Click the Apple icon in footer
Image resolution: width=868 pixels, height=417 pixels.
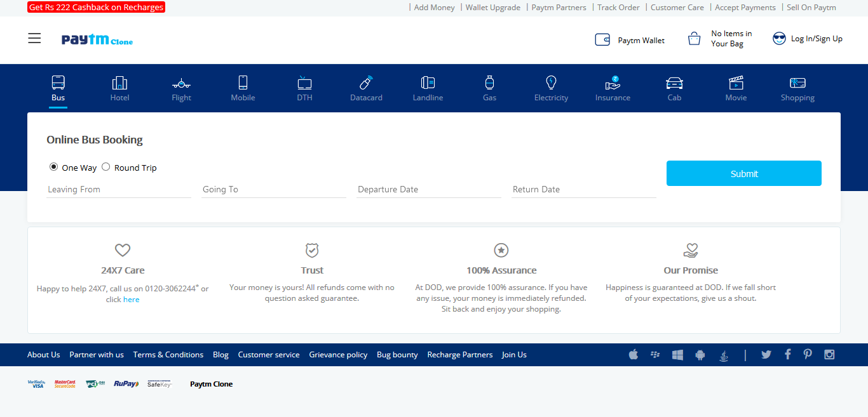[x=634, y=354]
